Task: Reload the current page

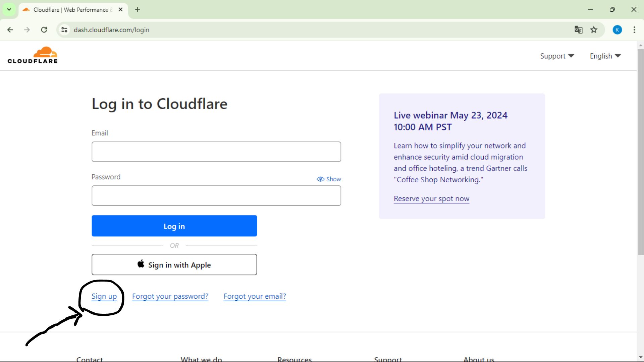Action: click(x=44, y=30)
